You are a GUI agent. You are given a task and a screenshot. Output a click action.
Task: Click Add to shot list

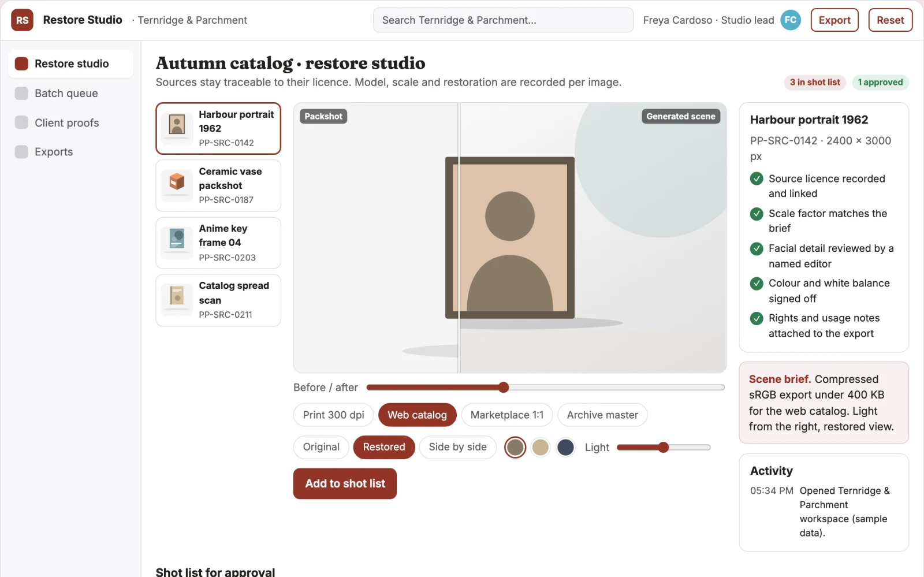[345, 483]
